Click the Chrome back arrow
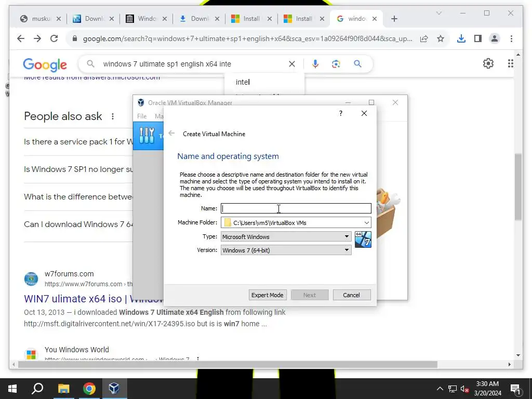Image resolution: width=532 pixels, height=399 pixels. 21,38
